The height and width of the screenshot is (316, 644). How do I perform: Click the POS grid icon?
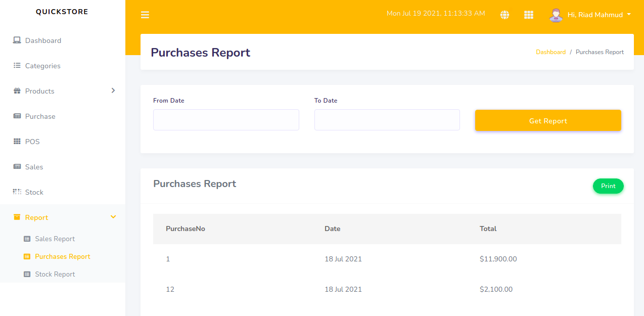point(17,142)
